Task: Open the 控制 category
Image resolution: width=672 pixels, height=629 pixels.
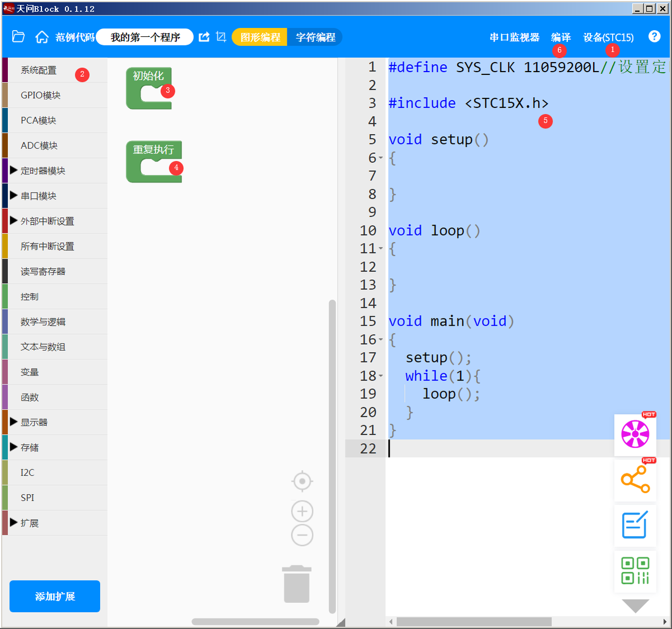Action: coord(55,297)
